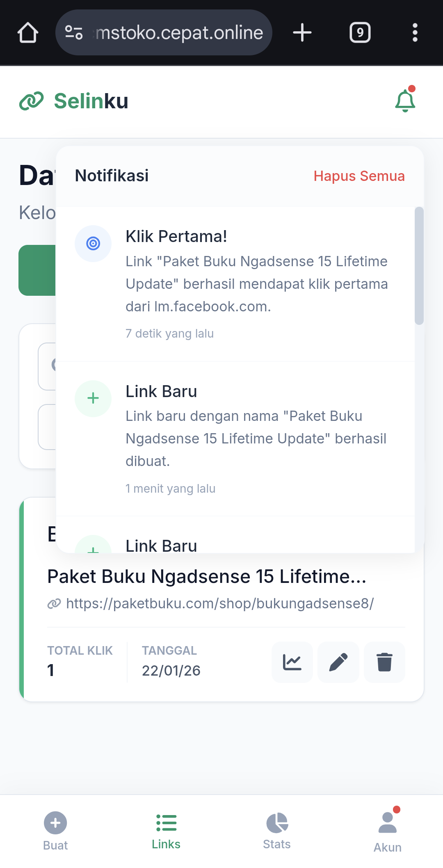443x868 pixels.
Task: Click site settings icon in address bar
Action: 74,33
